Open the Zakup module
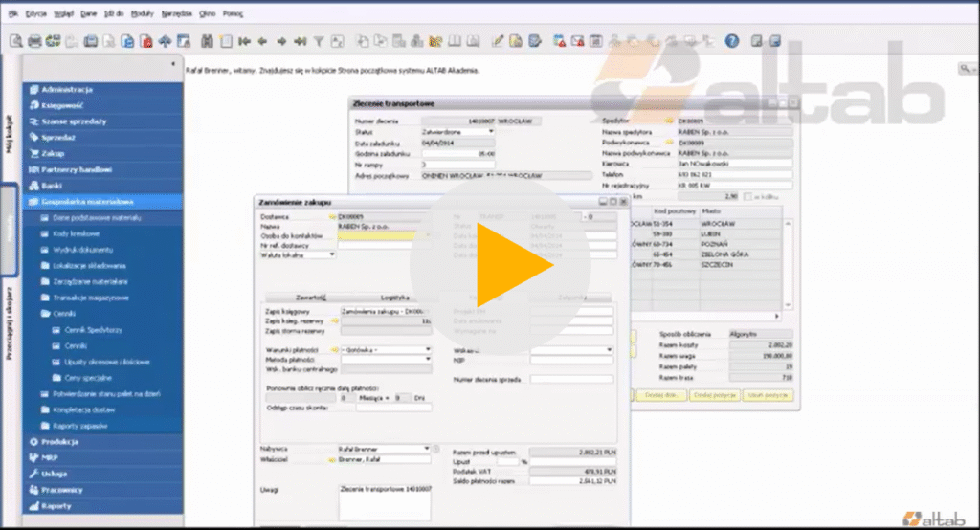The width and height of the screenshot is (980, 530). point(103,153)
